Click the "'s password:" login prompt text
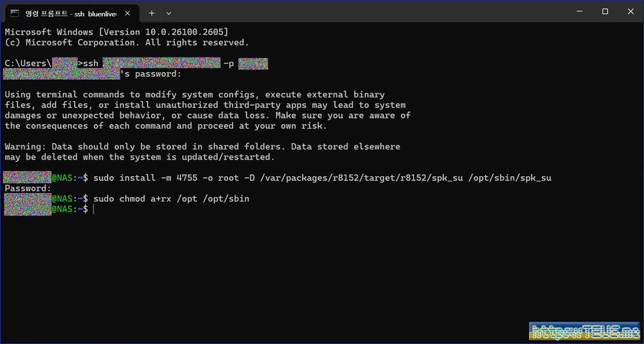This screenshot has width=644, height=344. (x=152, y=74)
